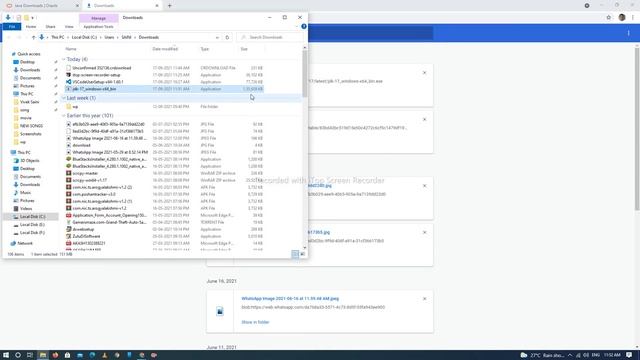Open the View ribbon tab
The image size is (640, 360).
click(x=69, y=27)
